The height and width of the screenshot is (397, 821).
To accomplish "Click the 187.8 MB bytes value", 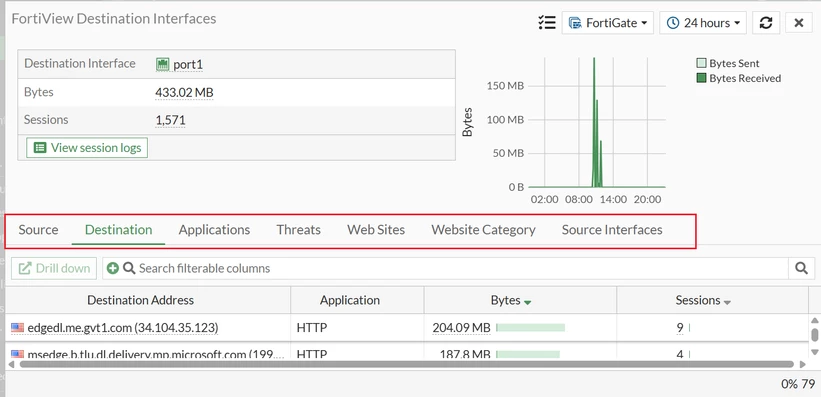I will 465,354.
